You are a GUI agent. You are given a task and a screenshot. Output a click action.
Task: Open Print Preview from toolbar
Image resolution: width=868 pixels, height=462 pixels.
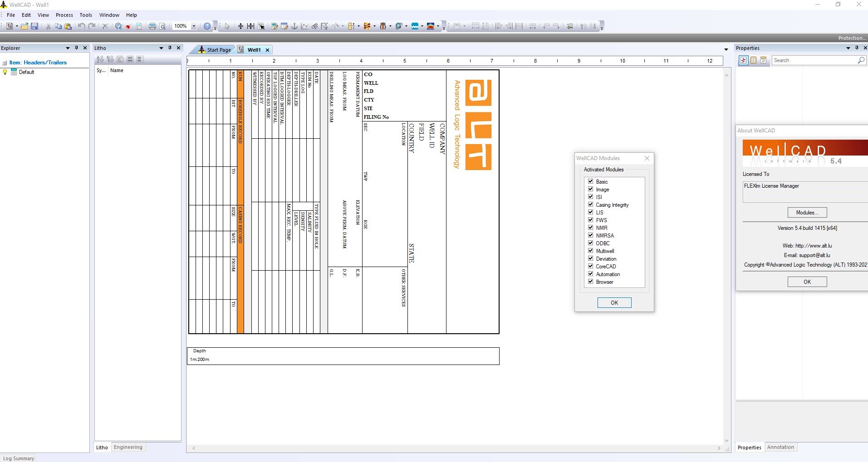tap(162, 26)
